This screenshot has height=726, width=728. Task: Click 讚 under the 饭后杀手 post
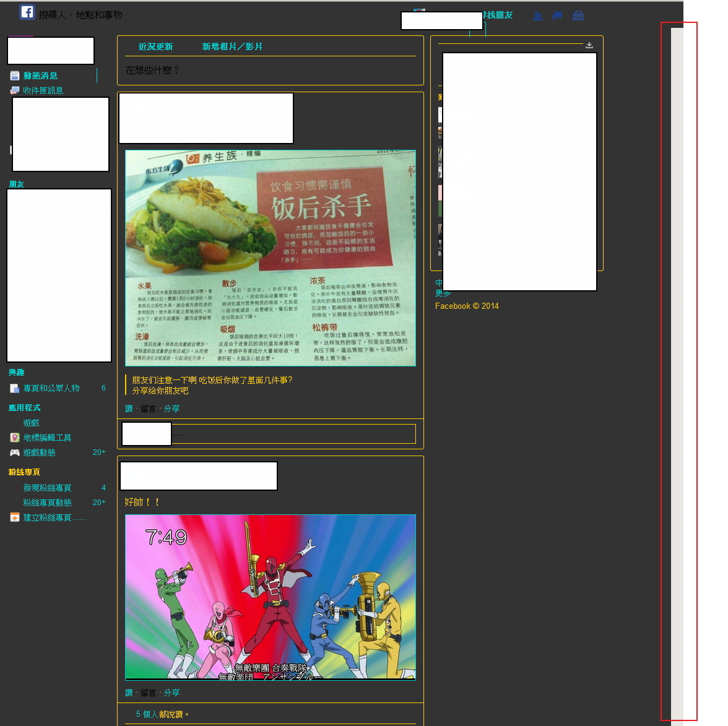point(129,409)
